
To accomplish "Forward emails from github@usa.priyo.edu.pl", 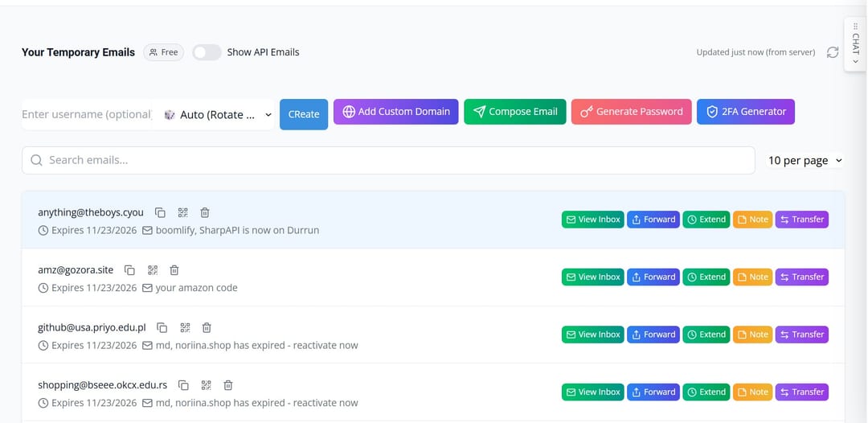I will [x=653, y=335].
